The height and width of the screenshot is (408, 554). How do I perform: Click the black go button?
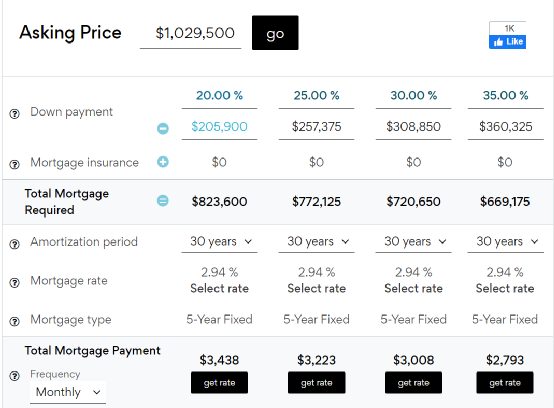tap(275, 33)
